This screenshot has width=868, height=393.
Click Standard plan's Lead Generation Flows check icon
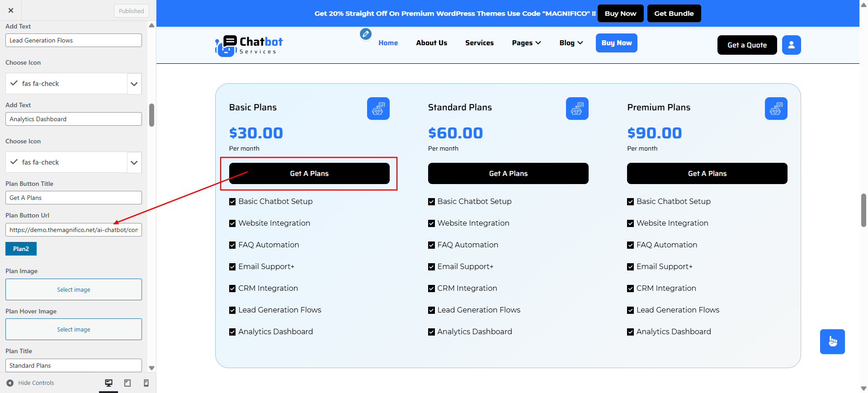[431, 310]
